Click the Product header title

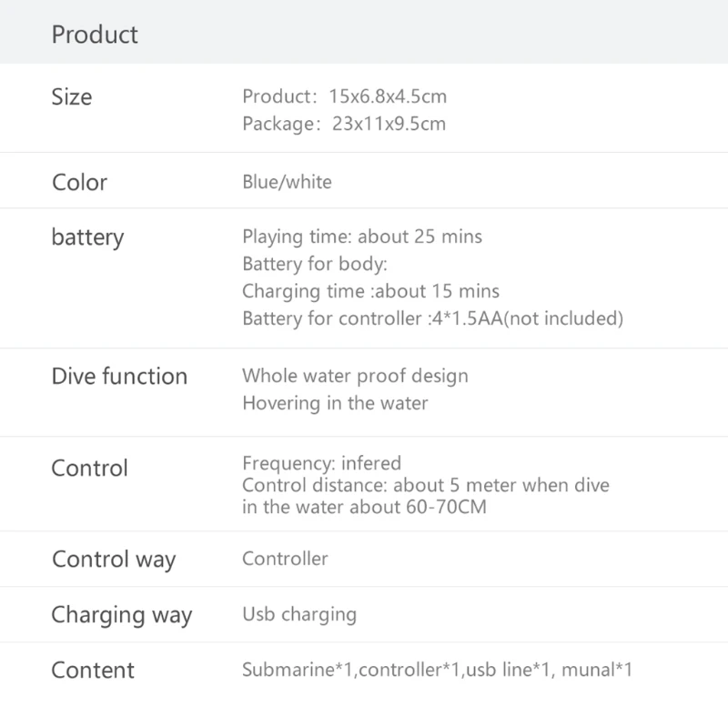click(95, 35)
